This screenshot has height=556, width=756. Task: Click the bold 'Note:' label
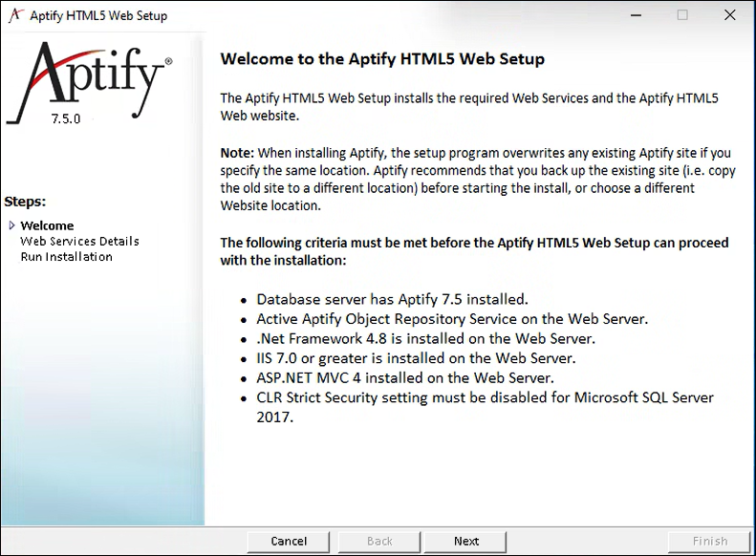tap(237, 153)
